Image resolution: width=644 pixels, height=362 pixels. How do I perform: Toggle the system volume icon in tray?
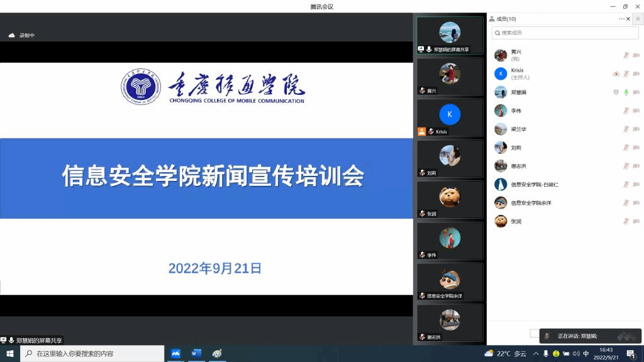pos(576,354)
